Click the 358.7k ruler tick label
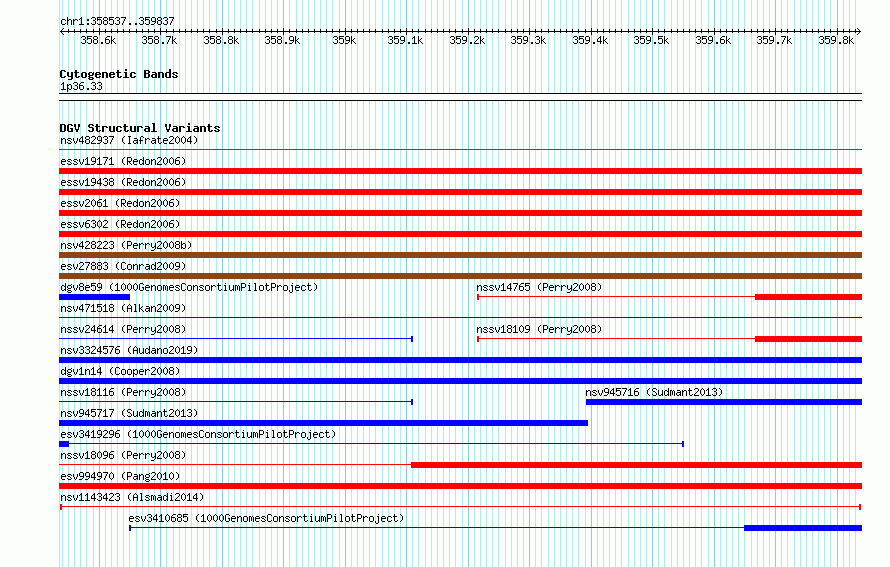The image size is (890, 567). tap(159, 40)
